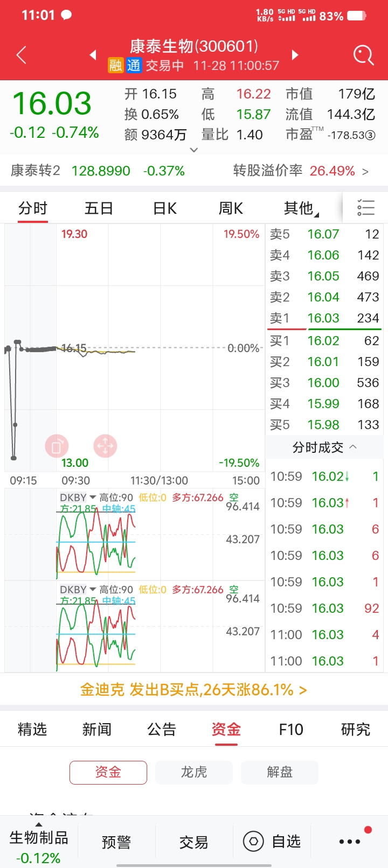Tap the 预警 alert button
The width and height of the screenshot is (388, 868).
pyautogui.click(x=116, y=842)
